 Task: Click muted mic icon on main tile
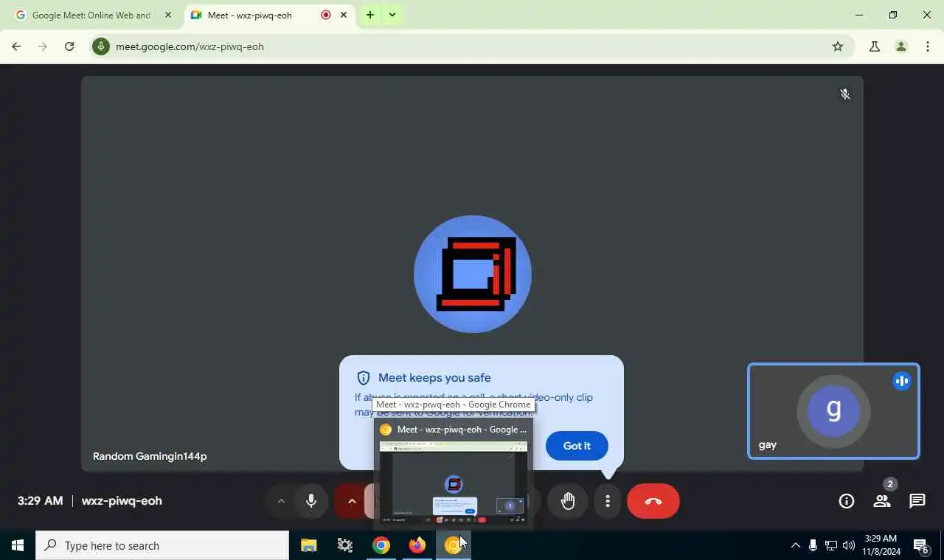point(845,94)
